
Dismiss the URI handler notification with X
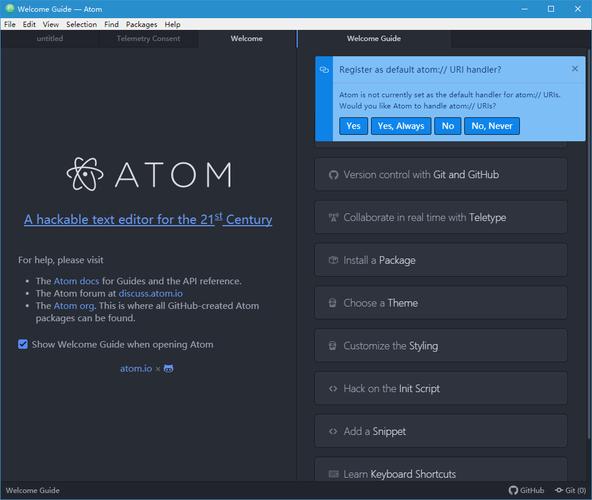(x=575, y=69)
